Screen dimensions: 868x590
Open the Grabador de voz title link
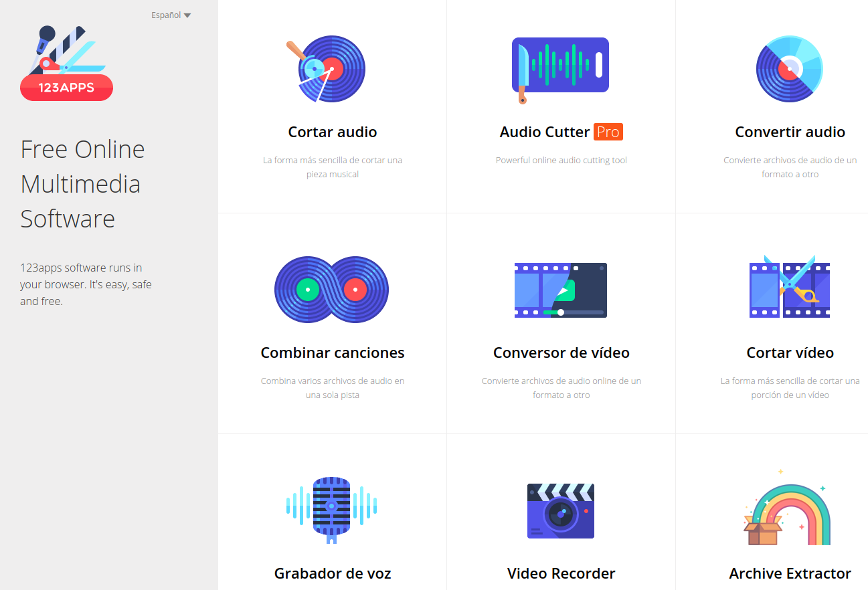click(332, 573)
